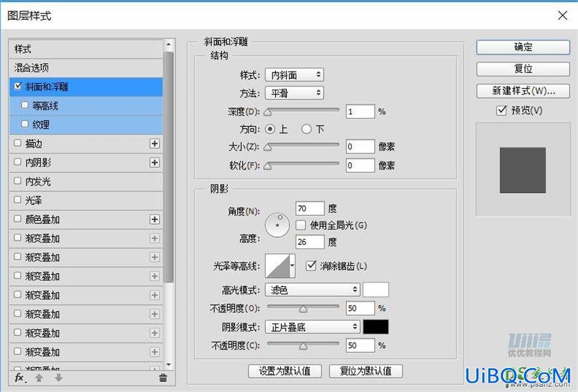578x392 pixels.
Task: Open the 光泽等高线 picker arrow
Action: (292, 266)
